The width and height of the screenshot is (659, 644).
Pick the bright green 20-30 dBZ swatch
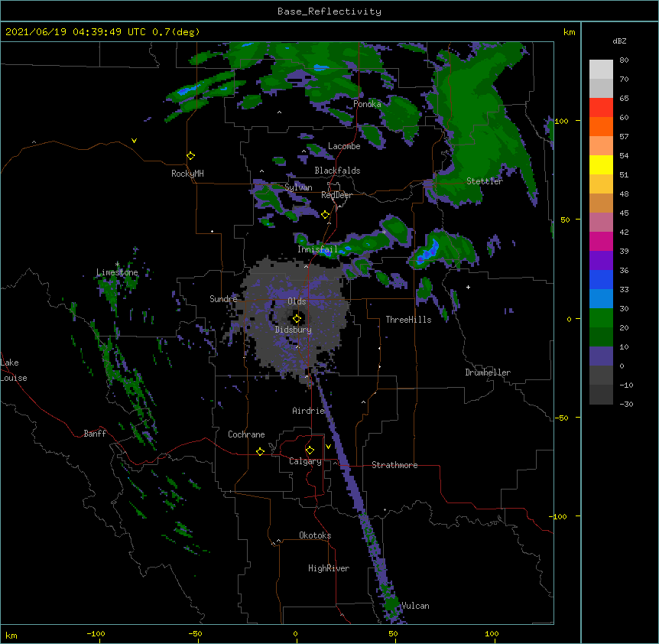coord(601,318)
